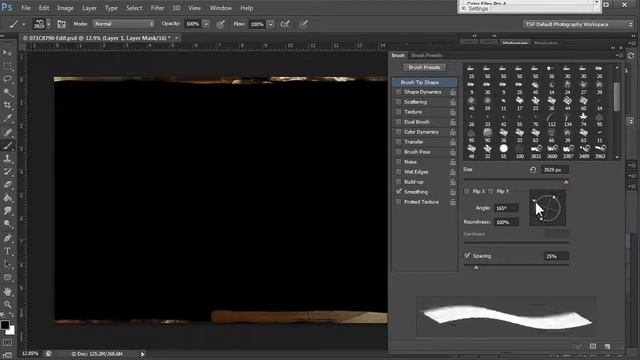Toggle Quick Mask mode icon
The image size is (640, 360).
[7, 342]
